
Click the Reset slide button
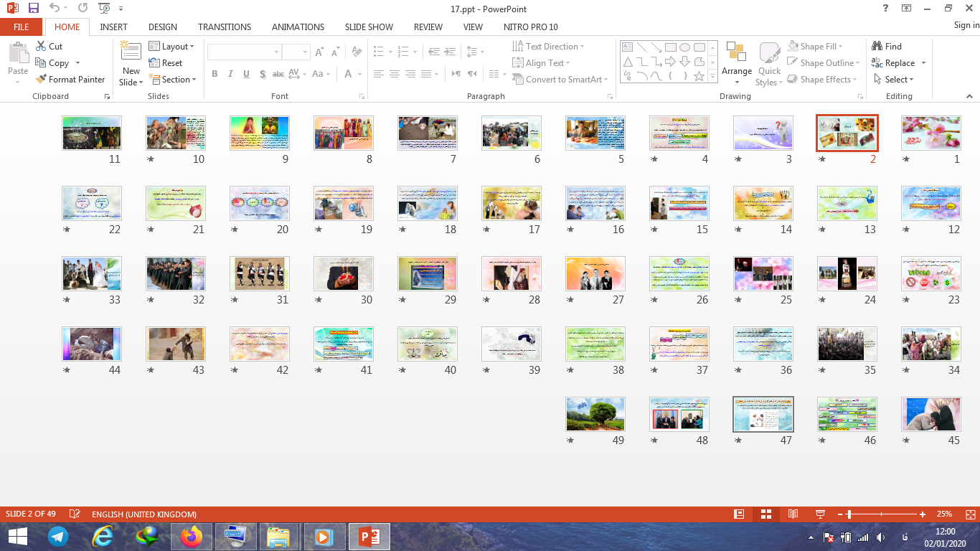(x=166, y=63)
